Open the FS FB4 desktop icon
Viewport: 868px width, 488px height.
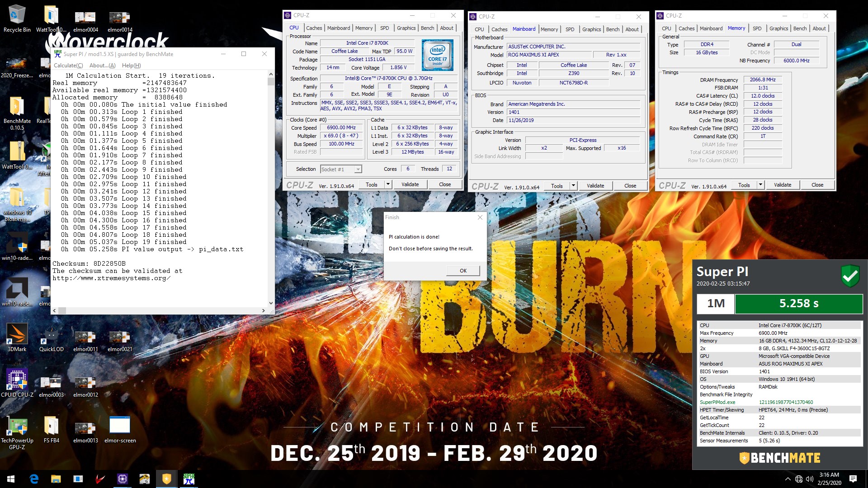tap(51, 429)
